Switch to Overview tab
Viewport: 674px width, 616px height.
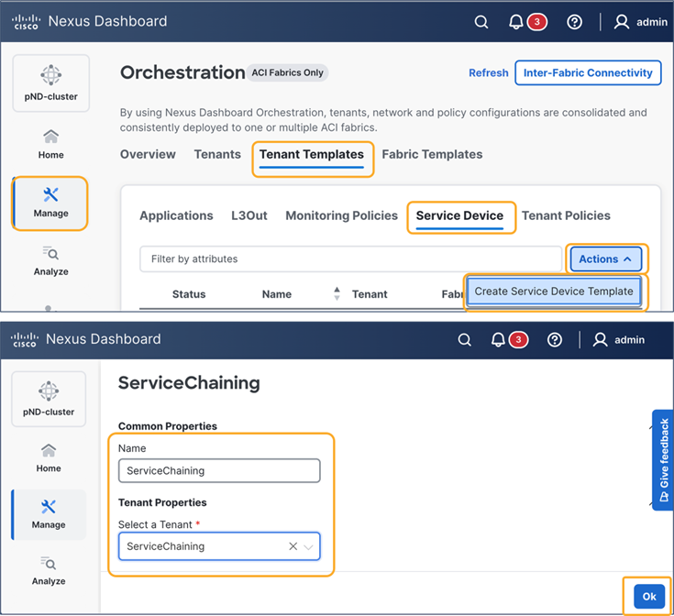point(148,154)
